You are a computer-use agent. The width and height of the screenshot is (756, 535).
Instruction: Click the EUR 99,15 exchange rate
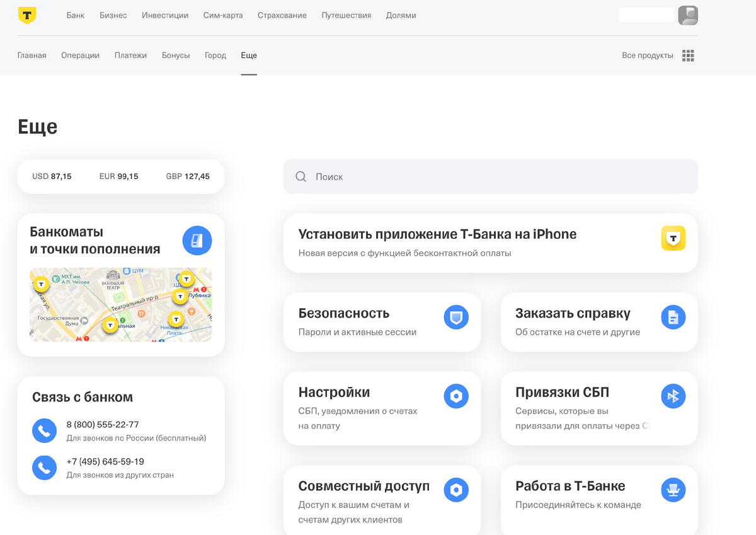118,176
